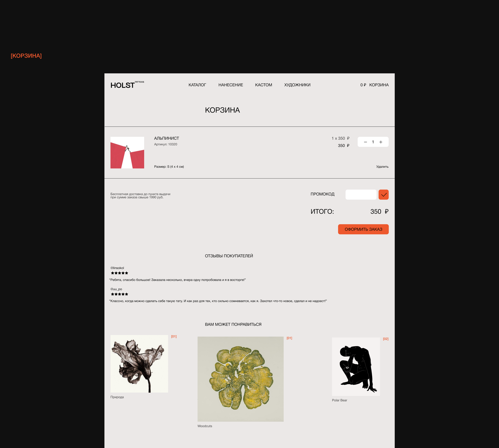Image resolution: width=499 pixels, height=448 pixels.
Task: View the Polar Bear artwork
Action: (x=356, y=367)
